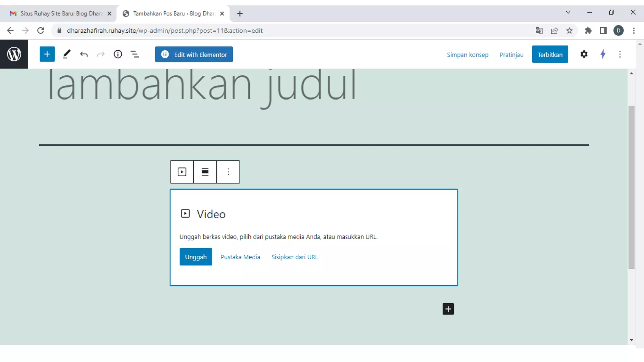The image size is (644, 362).
Task: Click Pratinjau preview dropdown
Action: [x=511, y=55]
